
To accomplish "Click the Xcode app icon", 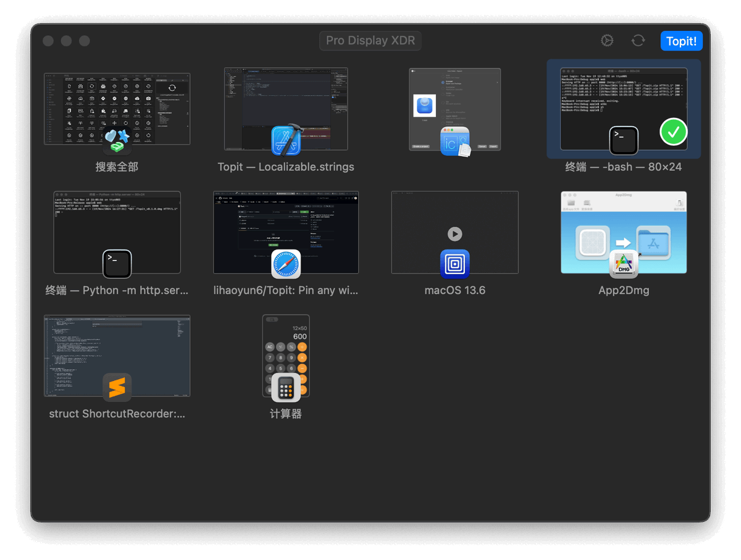I will [x=286, y=140].
